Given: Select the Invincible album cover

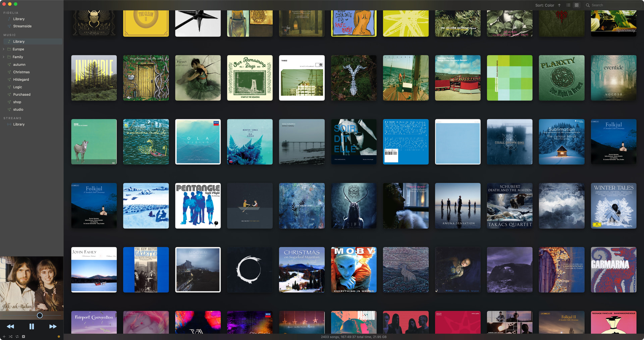Looking at the screenshot, I should pos(94,78).
